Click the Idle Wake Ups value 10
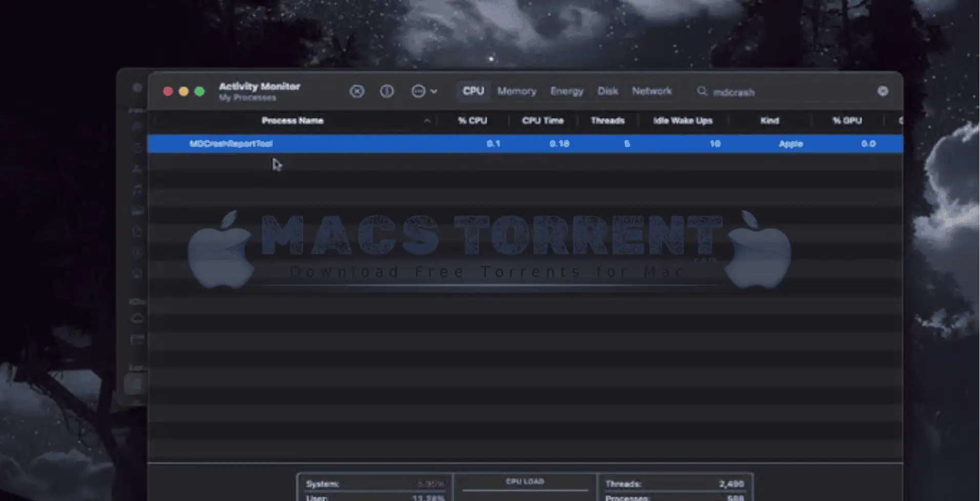 coord(715,144)
